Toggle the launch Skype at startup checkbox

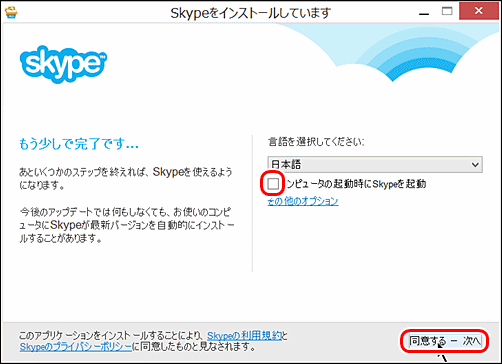click(273, 183)
